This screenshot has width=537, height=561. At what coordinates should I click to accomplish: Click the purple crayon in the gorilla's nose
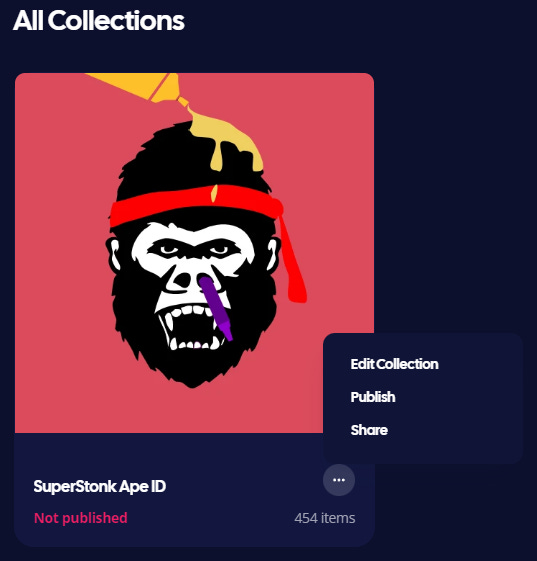216,308
